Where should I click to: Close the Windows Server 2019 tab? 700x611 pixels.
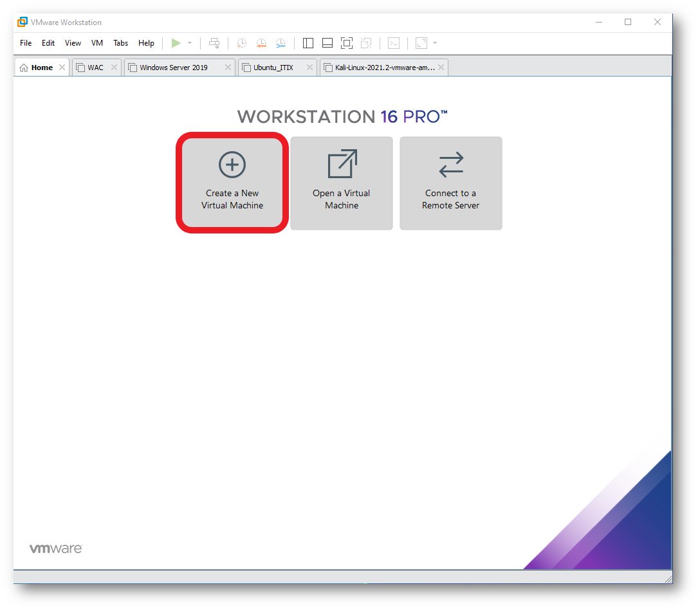click(228, 67)
